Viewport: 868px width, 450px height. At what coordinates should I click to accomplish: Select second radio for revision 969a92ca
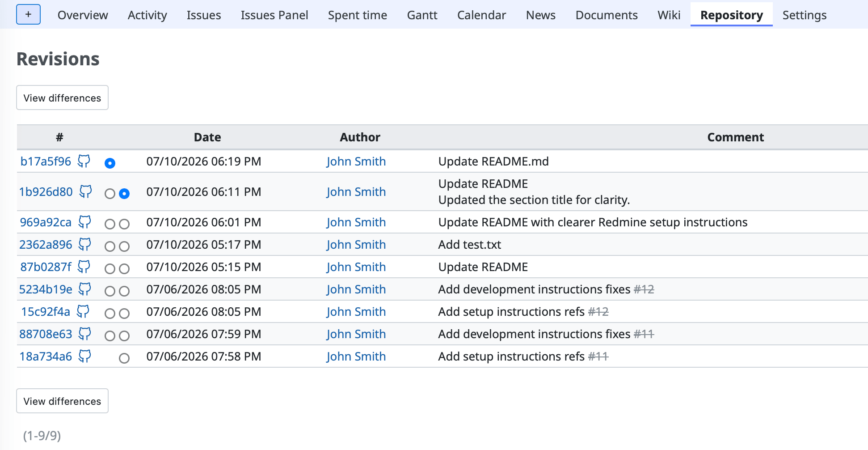tap(124, 224)
